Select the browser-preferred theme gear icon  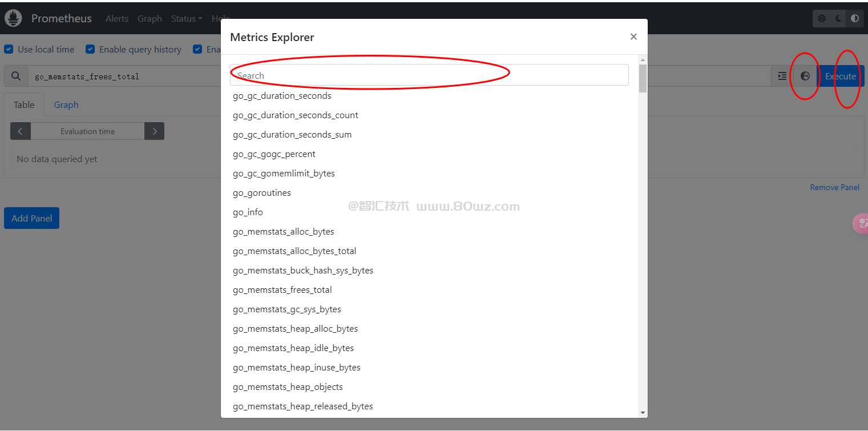(x=822, y=18)
